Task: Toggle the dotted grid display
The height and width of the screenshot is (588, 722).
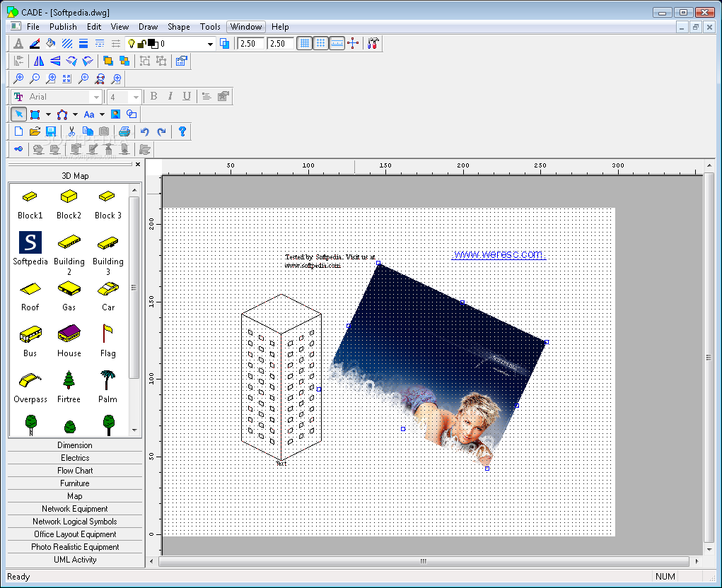Action: 320,44
